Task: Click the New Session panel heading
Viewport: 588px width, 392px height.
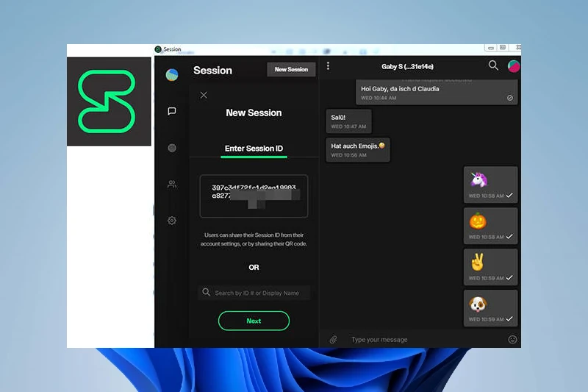Action: pos(254,113)
